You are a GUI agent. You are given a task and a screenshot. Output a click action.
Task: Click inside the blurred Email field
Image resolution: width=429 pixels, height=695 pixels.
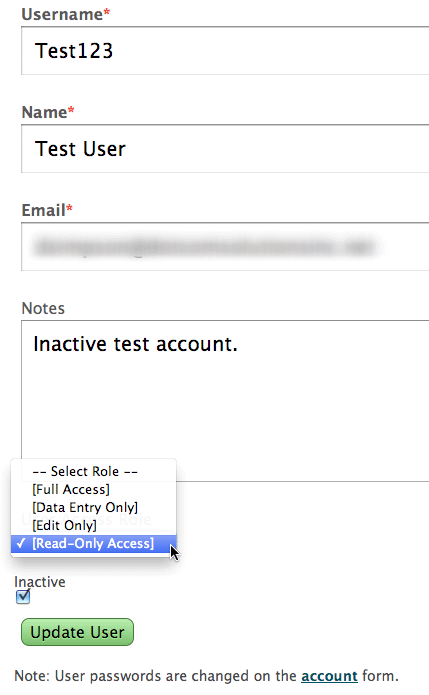point(225,246)
